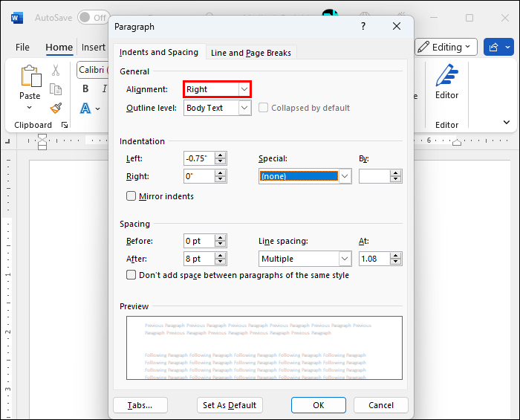Viewport: 520px width, 420px height.
Task: Toggle Bold formatting in ribbon
Action: click(x=85, y=89)
